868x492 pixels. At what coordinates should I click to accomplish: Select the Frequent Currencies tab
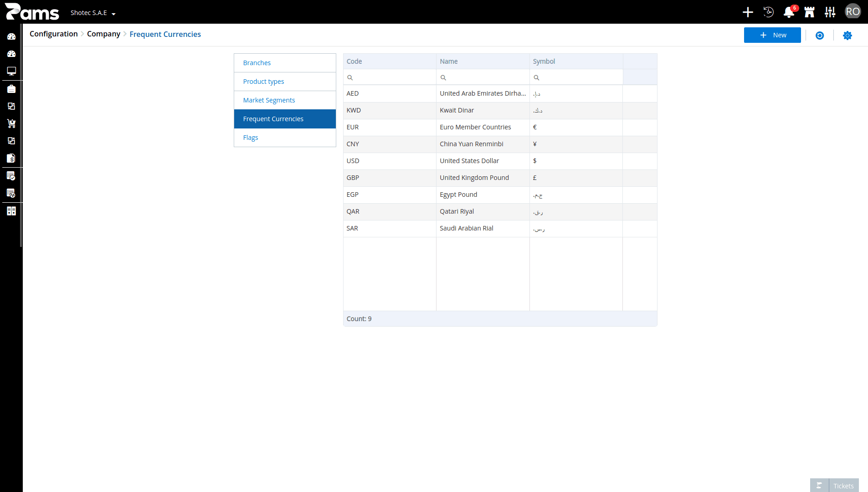tap(285, 119)
